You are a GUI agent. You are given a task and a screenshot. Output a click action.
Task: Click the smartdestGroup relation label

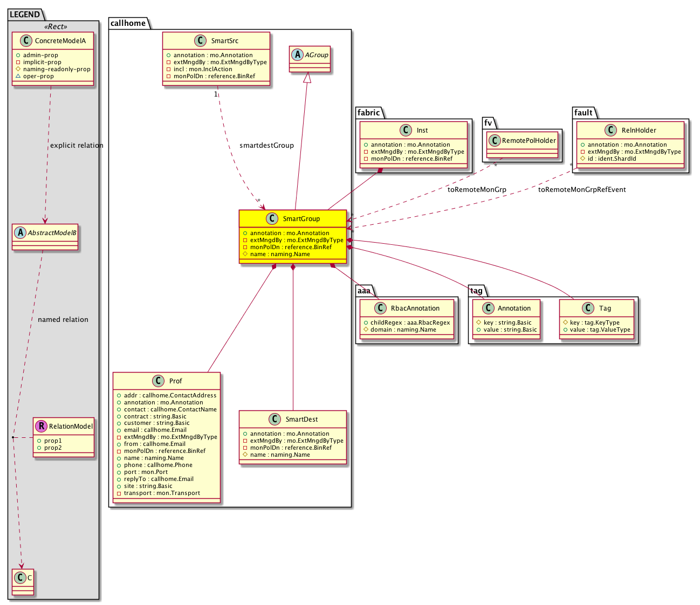pyautogui.click(x=266, y=145)
